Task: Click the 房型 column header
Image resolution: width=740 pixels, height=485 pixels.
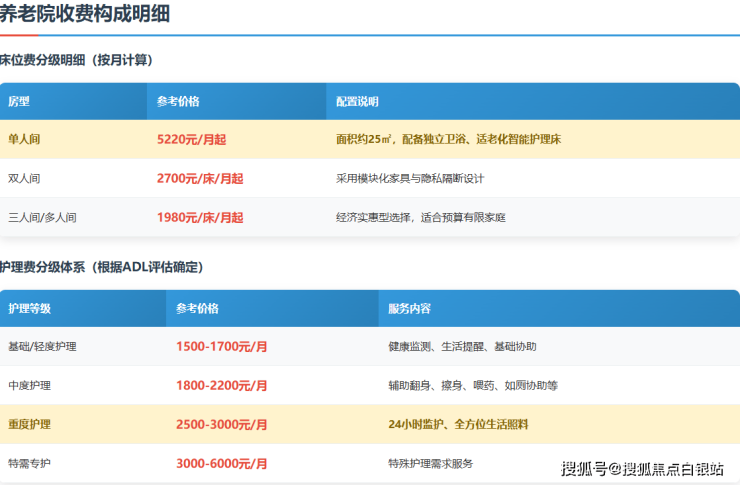Action: (x=19, y=102)
